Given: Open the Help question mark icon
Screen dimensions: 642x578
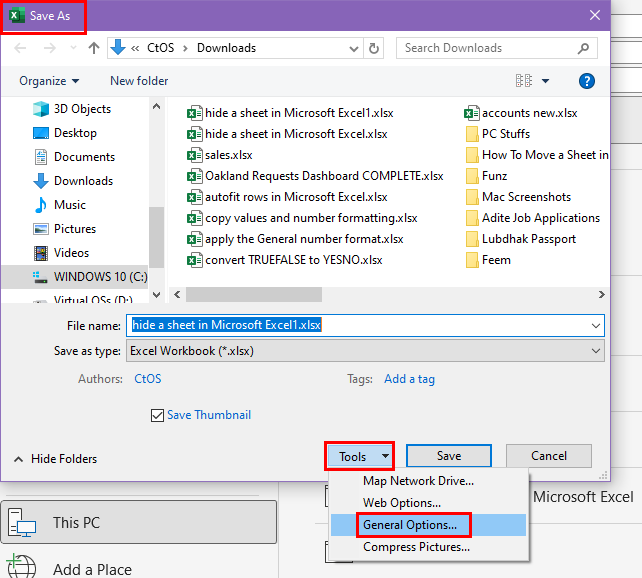Looking at the screenshot, I should click(587, 81).
